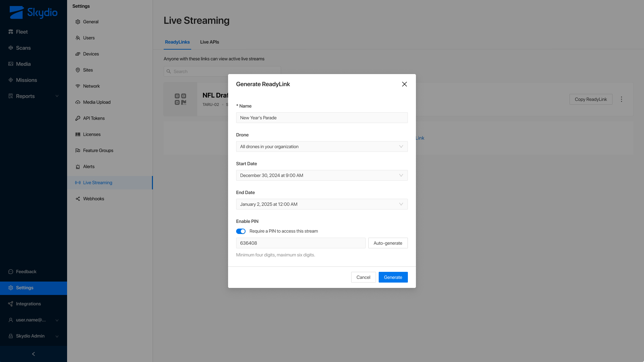Open the Drone selection dropdown
Viewport: 644px width, 362px height.
tap(322, 146)
